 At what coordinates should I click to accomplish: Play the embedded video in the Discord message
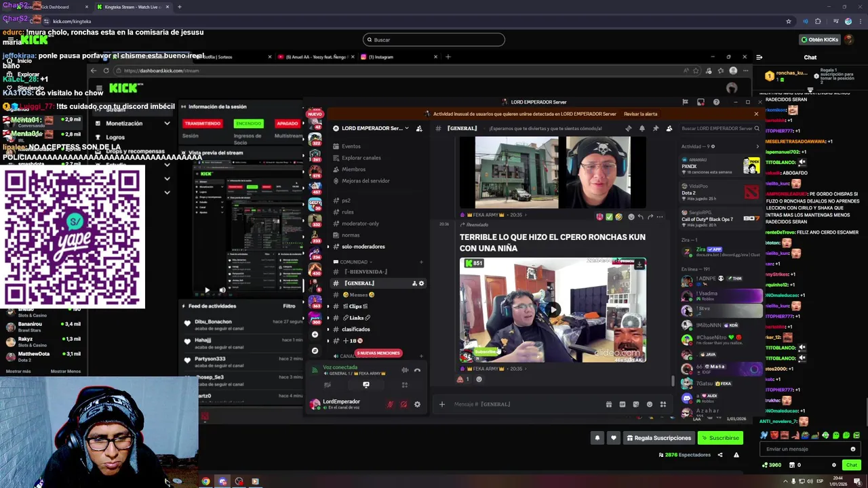coord(553,310)
